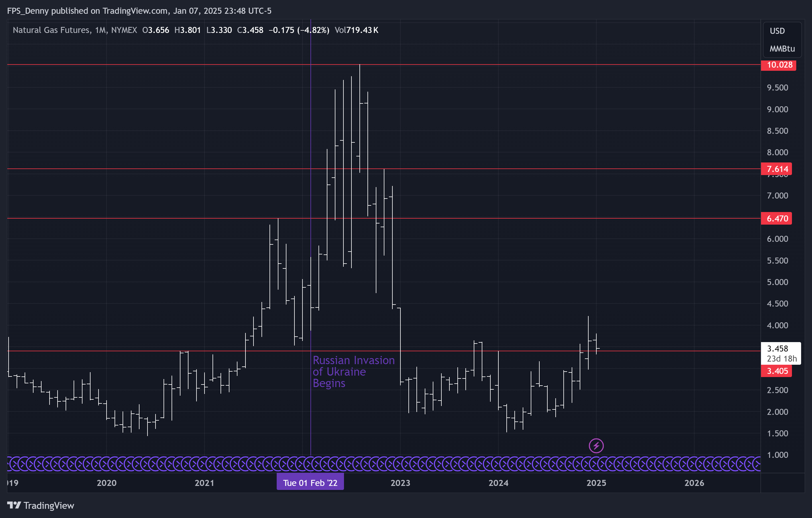Click the 4.000 price scale value
Viewport: 812px width, 518px height.
tap(777, 325)
